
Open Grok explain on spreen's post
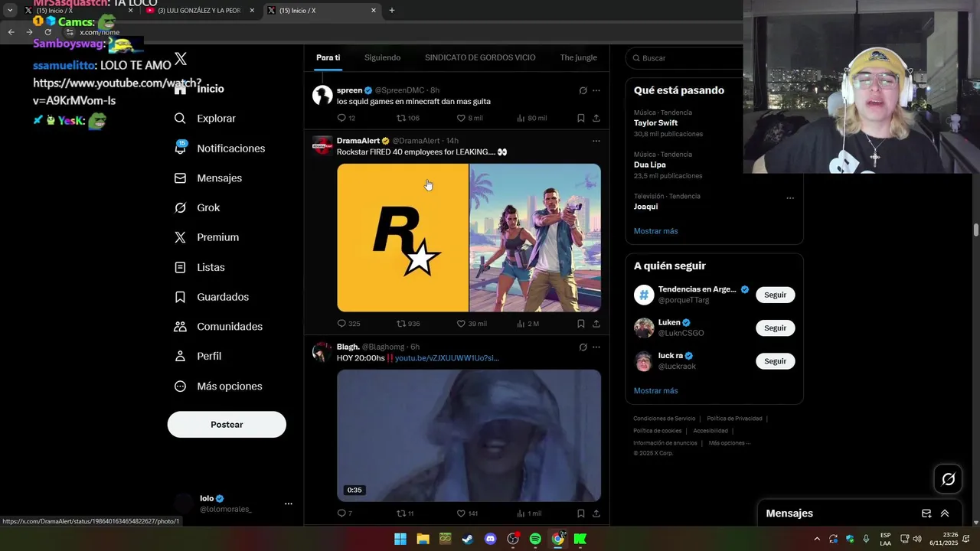click(583, 90)
